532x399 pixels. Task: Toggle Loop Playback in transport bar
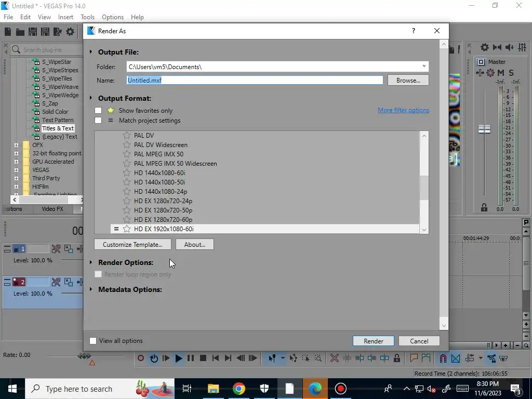[154, 358]
